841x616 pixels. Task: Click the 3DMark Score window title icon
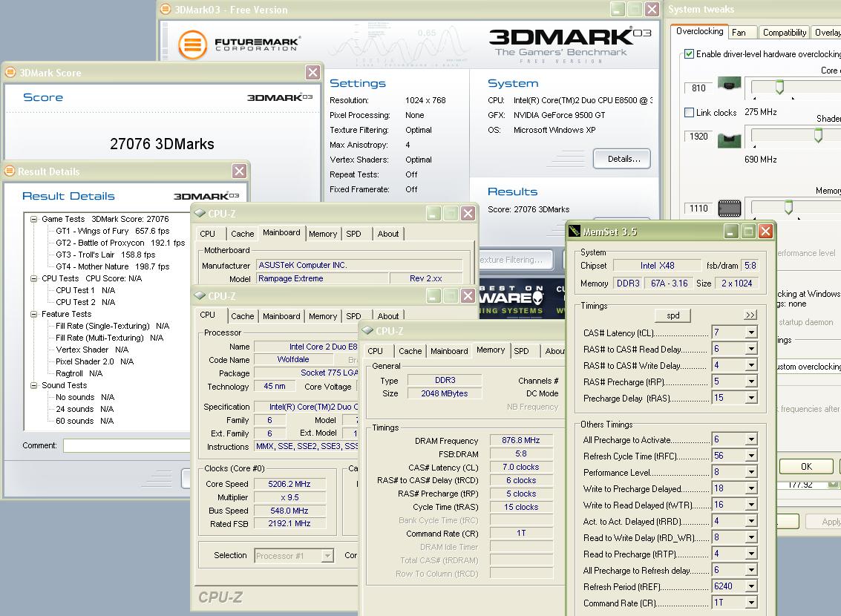point(10,72)
